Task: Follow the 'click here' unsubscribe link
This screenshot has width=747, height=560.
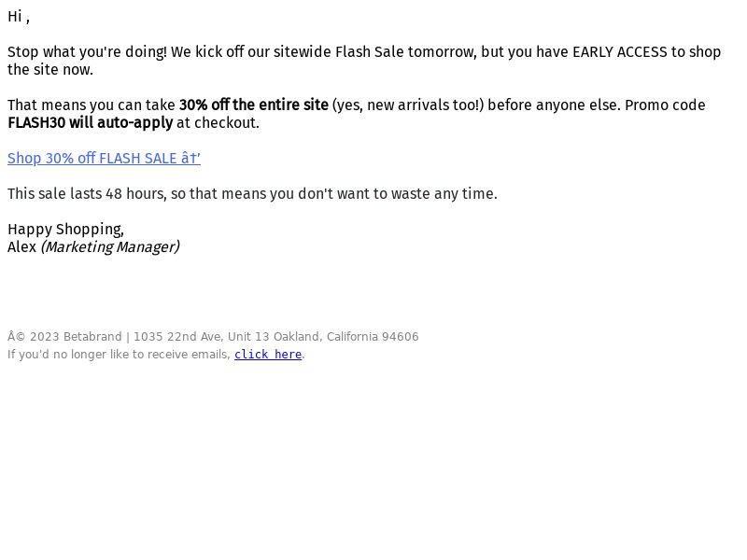Action: tap(268, 355)
